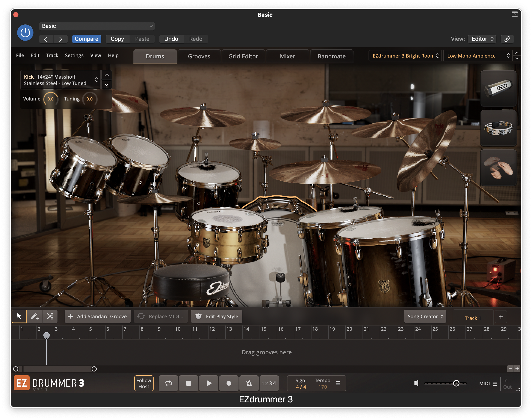Click the kick Volume knob

click(51, 99)
